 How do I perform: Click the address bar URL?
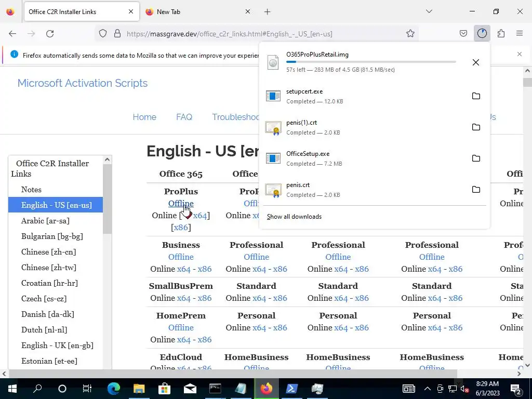click(229, 34)
